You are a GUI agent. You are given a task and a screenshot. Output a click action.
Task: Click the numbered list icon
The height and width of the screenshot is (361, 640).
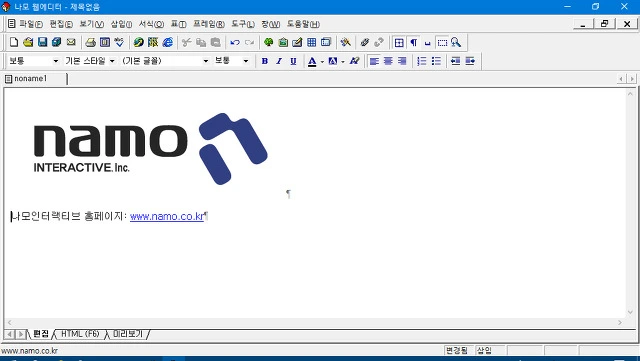pyautogui.click(x=422, y=61)
